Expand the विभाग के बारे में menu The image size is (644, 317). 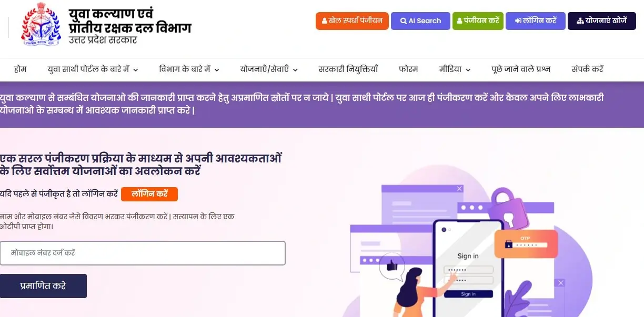click(189, 69)
